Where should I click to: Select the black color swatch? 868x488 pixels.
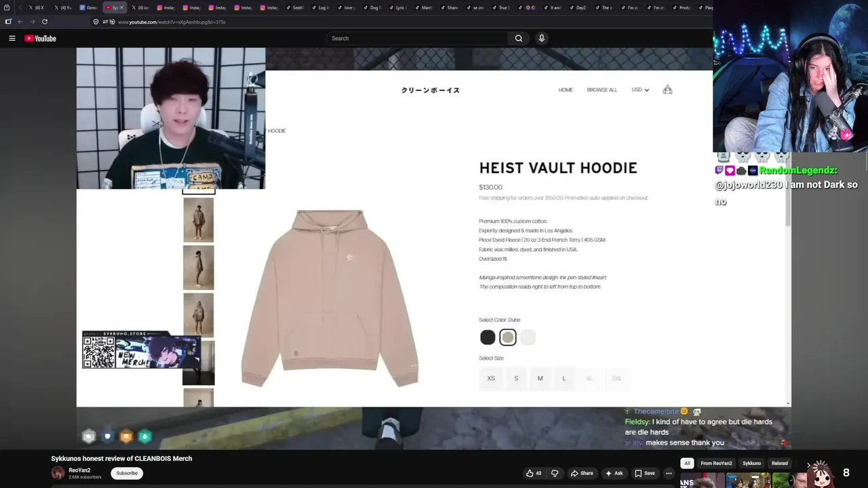pyautogui.click(x=488, y=338)
